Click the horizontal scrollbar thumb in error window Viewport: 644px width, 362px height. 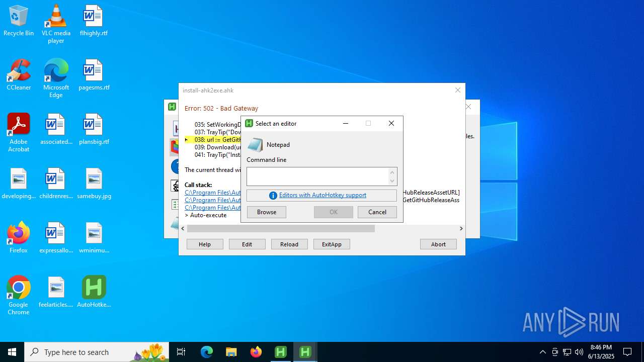(281, 228)
